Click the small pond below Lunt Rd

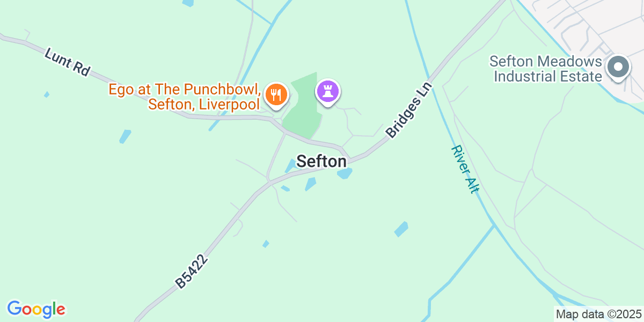click(125, 136)
